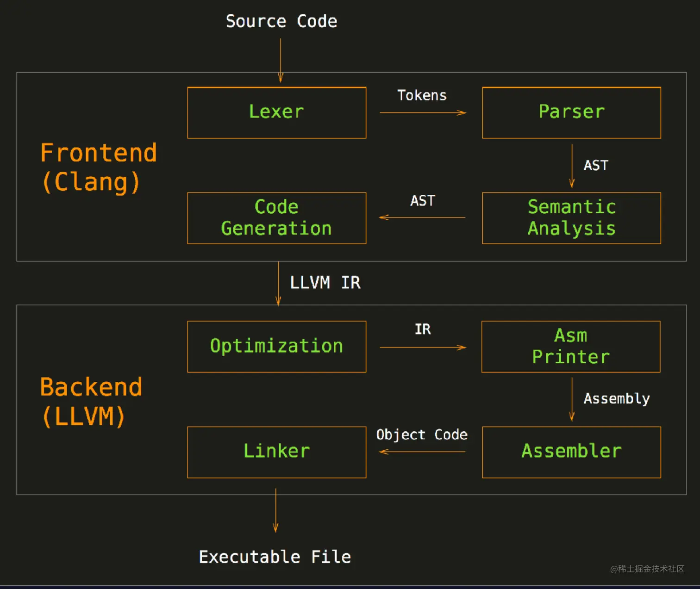Click AST label between Parser and Semantic Analysis

596,166
